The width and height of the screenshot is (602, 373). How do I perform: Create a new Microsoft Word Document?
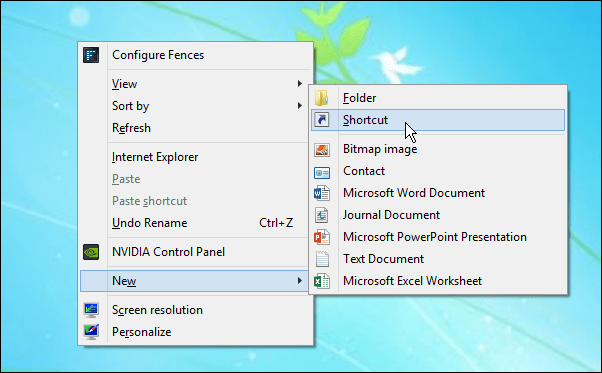(x=438, y=193)
